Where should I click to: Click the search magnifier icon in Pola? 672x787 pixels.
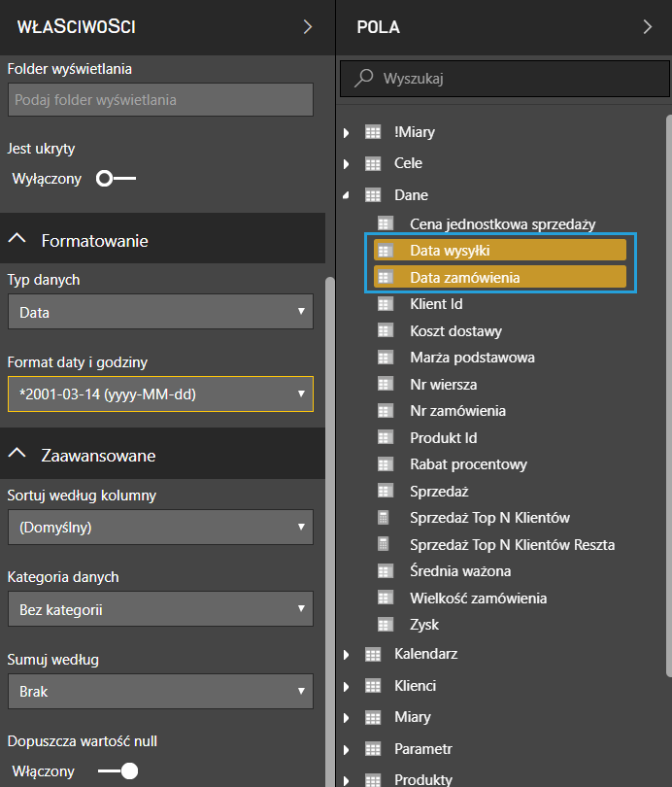click(x=364, y=78)
